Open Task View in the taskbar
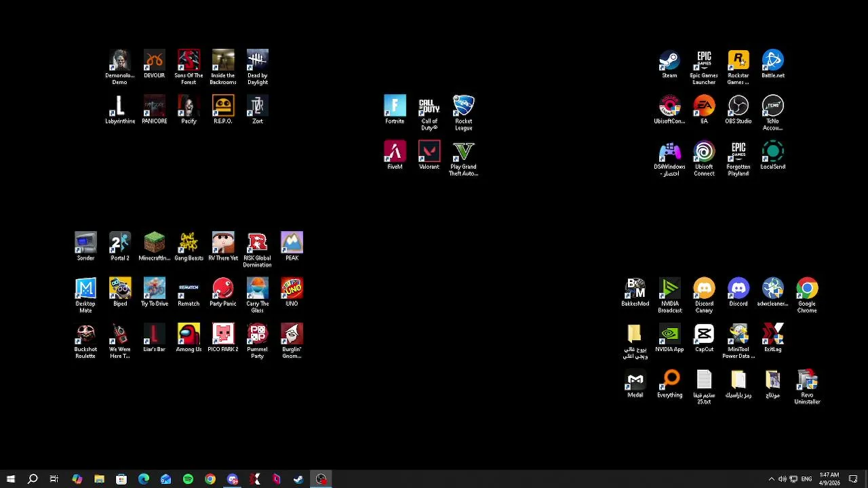The width and height of the screenshot is (868, 488). click(54, 479)
